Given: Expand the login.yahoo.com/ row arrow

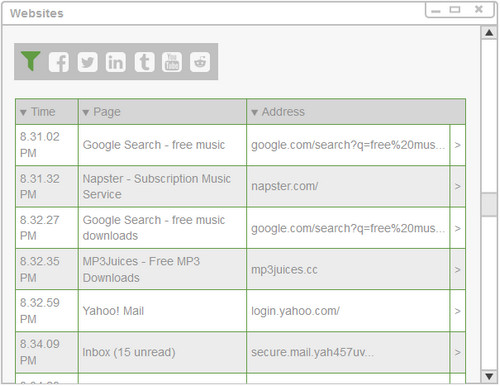Looking at the screenshot, I should click(x=458, y=311).
